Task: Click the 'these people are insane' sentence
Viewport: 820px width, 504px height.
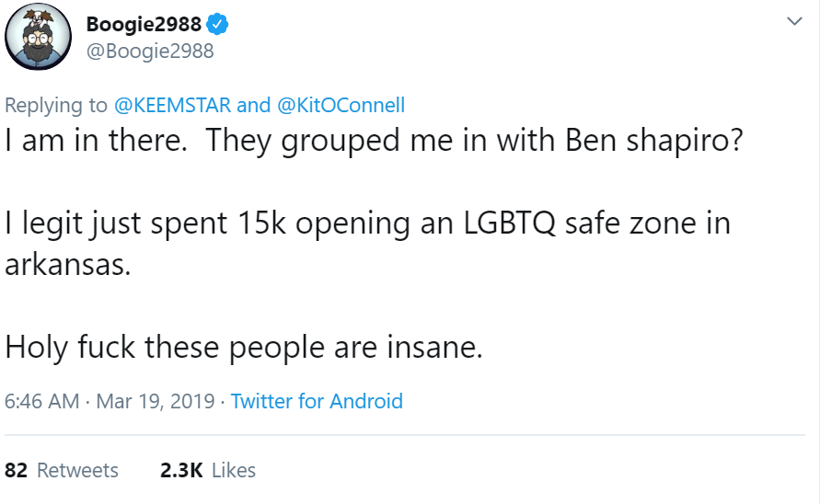Action: [244, 347]
